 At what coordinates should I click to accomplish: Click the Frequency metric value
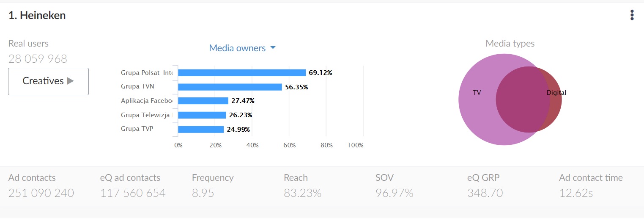pos(203,193)
